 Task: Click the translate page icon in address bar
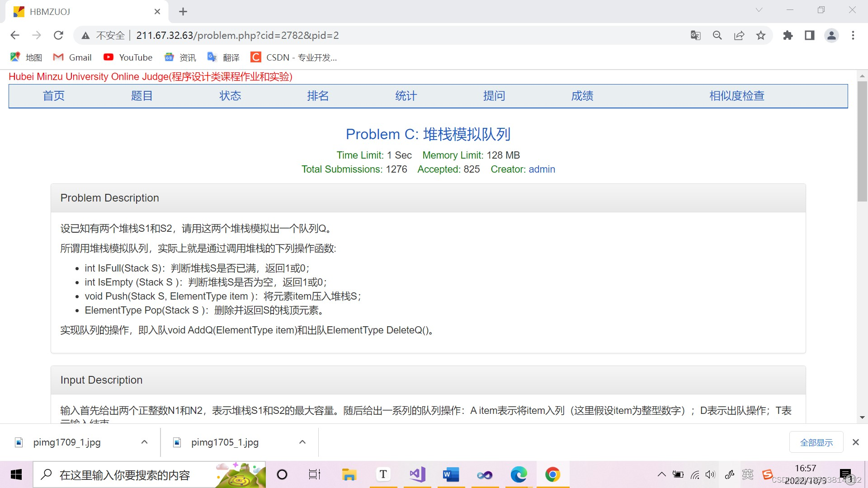click(695, 35)
